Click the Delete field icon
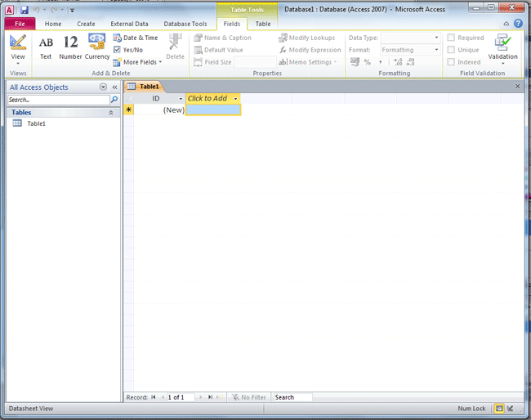The height and width of the screenshot is (420, 531). coord(175,47)
